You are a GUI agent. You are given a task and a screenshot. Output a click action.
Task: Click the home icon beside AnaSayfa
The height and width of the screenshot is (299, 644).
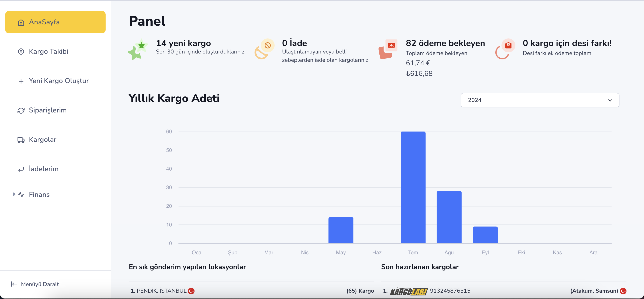click(21, 23)
